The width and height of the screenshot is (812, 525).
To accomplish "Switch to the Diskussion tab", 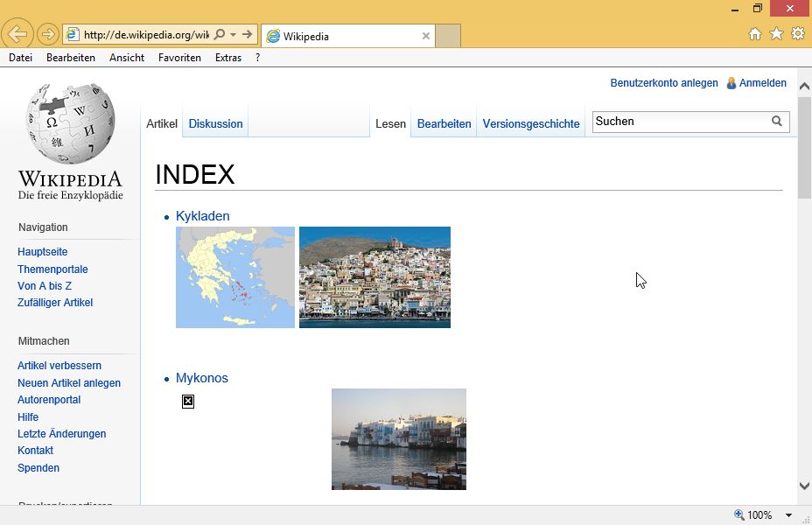I will coord(215,123).
